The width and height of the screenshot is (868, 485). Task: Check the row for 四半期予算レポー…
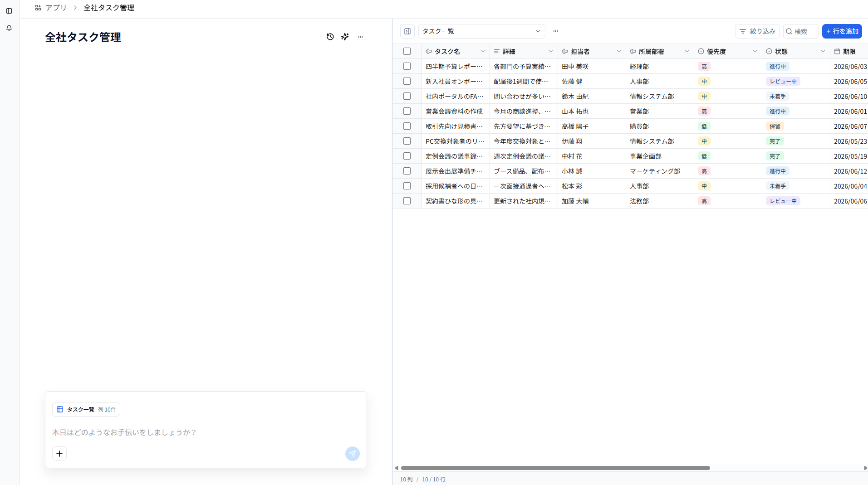pyautogui.click(x=407, y=66)
